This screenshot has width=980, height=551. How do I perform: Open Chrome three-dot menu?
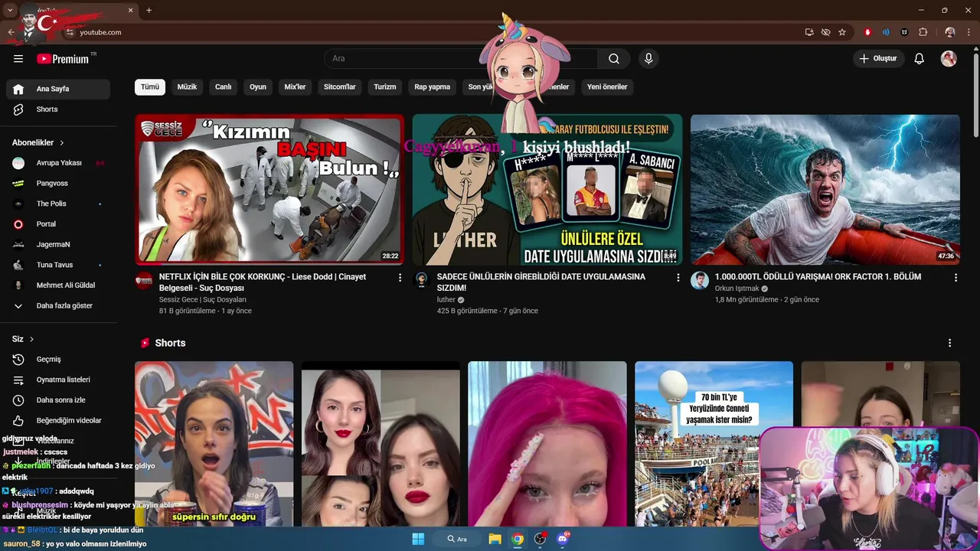pos(967,32)
